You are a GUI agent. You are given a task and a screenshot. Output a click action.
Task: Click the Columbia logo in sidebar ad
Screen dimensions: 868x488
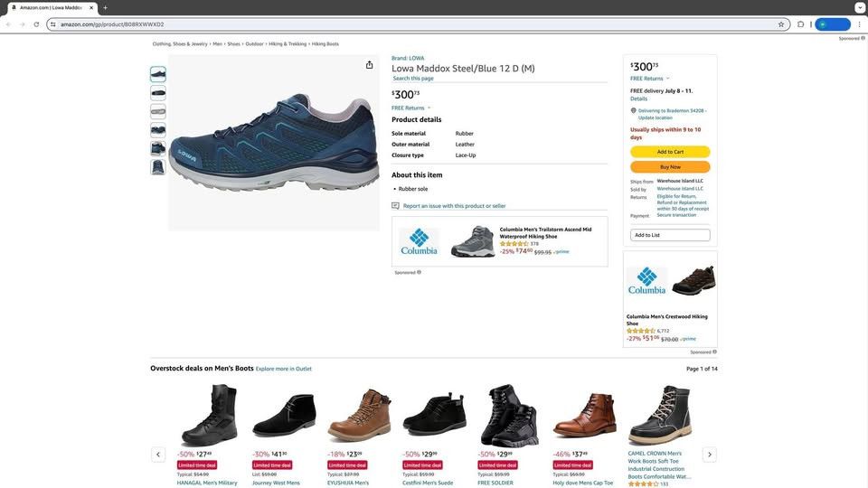(x=646, y=280)
